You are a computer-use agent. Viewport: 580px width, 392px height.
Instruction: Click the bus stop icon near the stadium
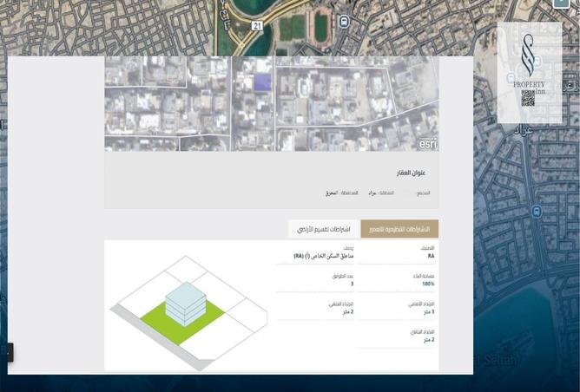[x=344, y=21]
